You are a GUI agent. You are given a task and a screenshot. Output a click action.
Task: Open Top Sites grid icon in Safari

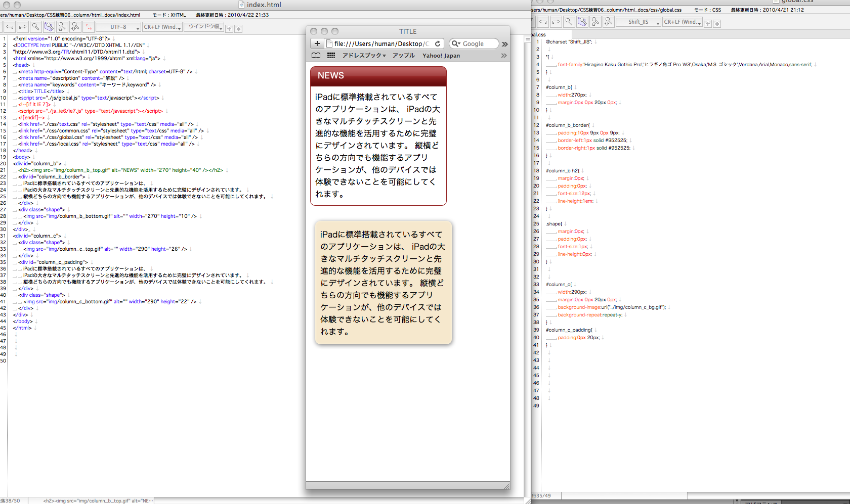pos(331,56)
